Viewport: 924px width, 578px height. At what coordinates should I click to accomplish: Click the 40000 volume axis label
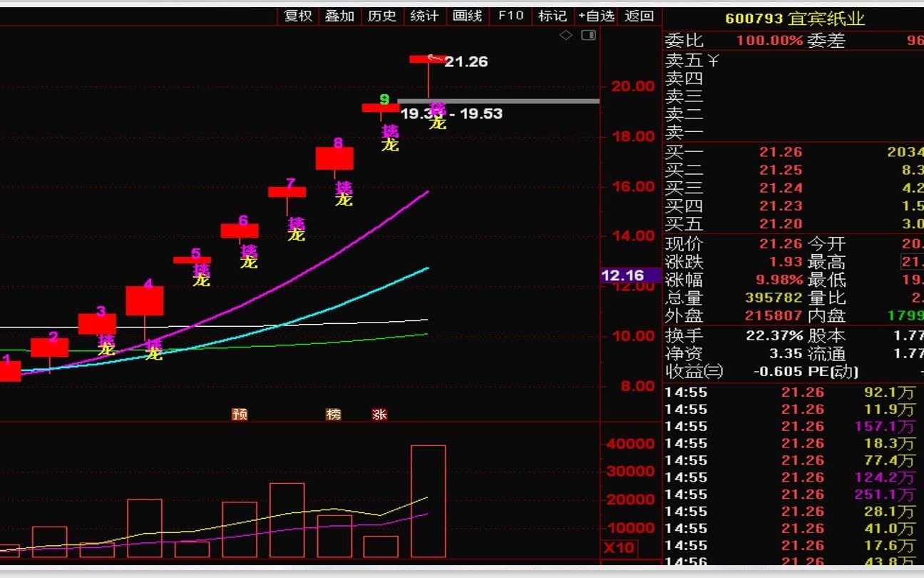point(630,444)
